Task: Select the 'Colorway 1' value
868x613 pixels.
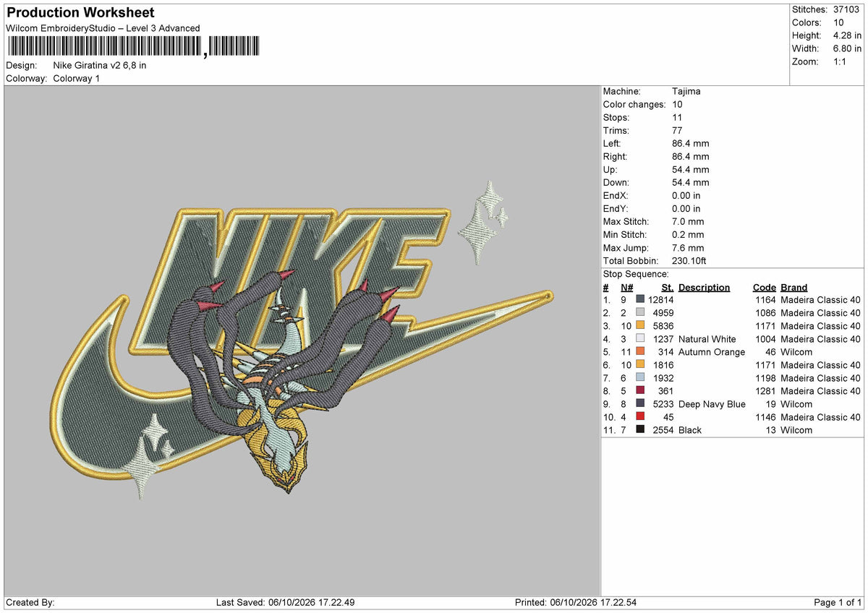Action: pos(77,78)
